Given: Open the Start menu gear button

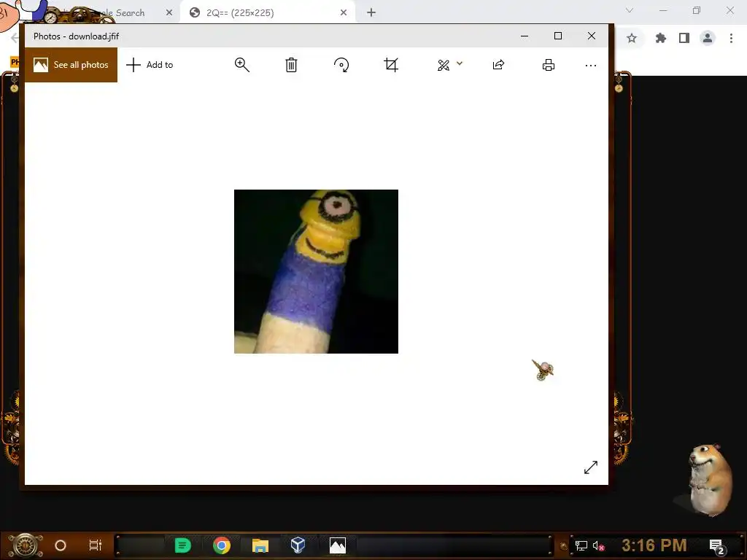Looking at the screenshot, I should 25,545.
